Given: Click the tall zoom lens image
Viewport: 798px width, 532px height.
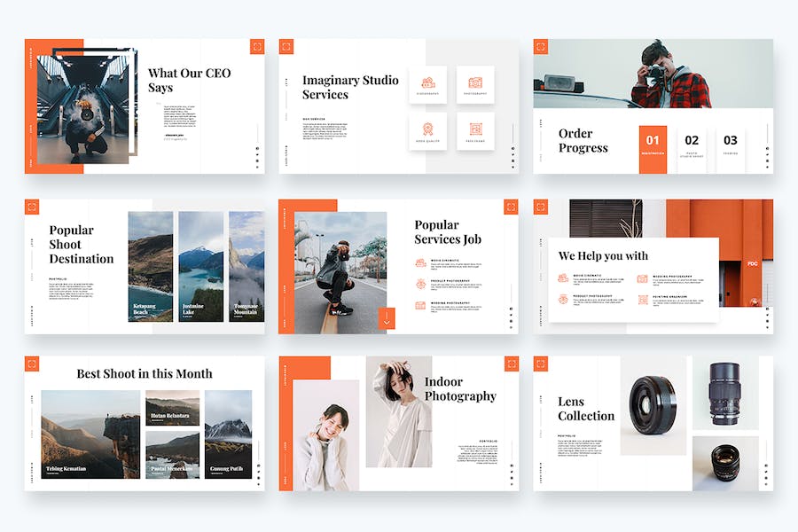Looking at the screenshot, I should (725, 393).
